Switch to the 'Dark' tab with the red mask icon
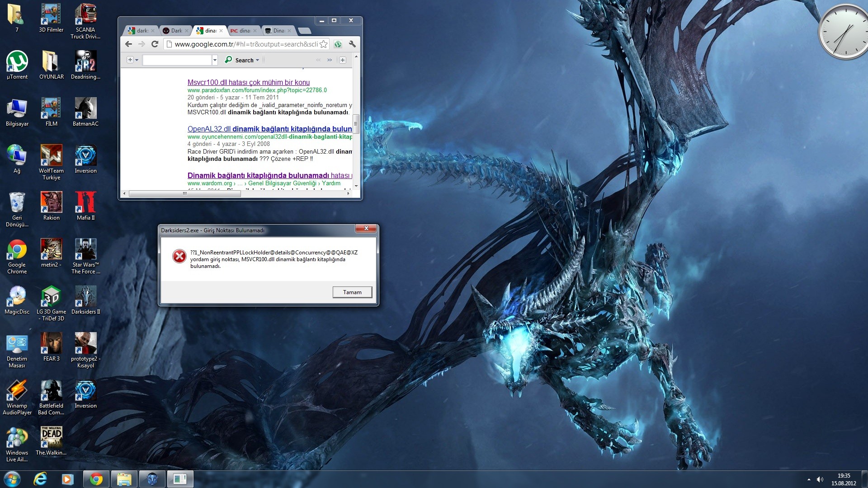The image size is (868, 488). [175, 31]
